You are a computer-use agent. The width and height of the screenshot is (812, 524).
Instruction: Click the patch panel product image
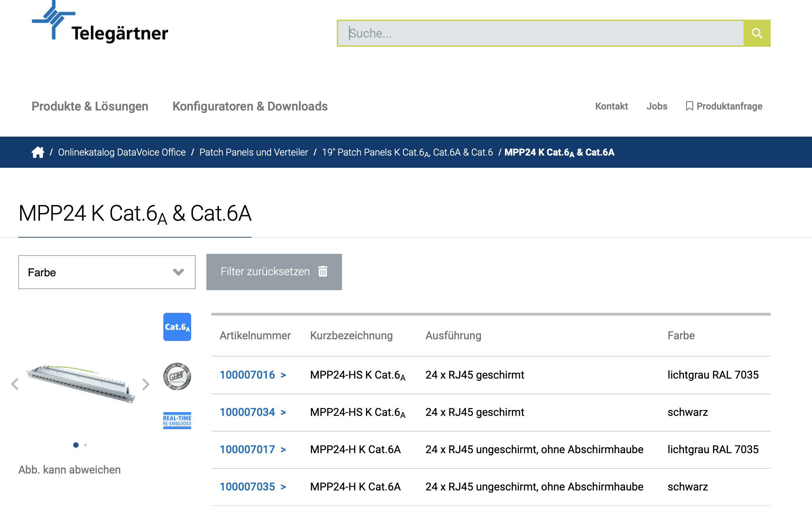coord(81,383)
